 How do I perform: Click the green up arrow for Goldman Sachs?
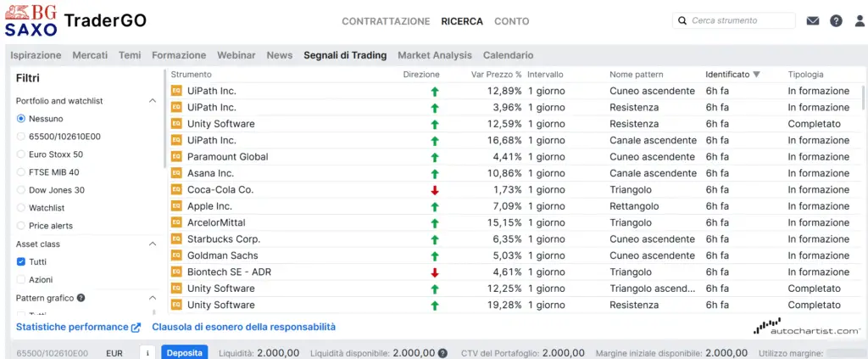click(435, 256)
